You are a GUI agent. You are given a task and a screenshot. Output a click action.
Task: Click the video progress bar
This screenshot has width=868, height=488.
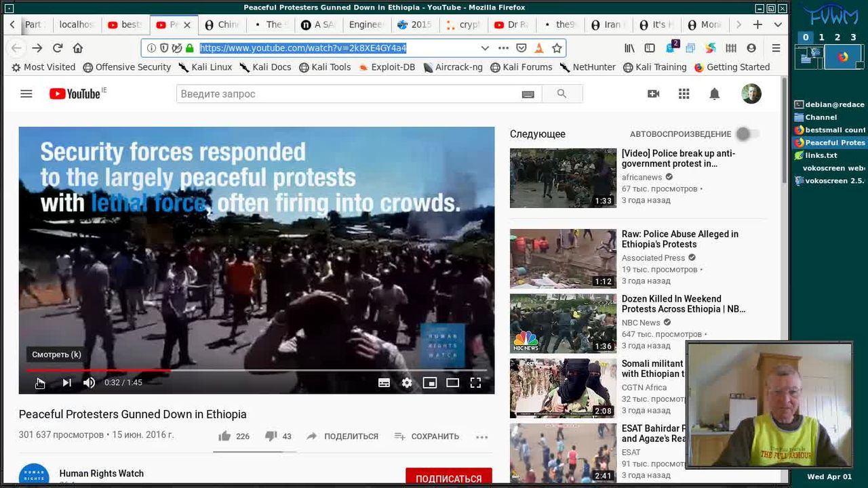[x=271, y=370]
